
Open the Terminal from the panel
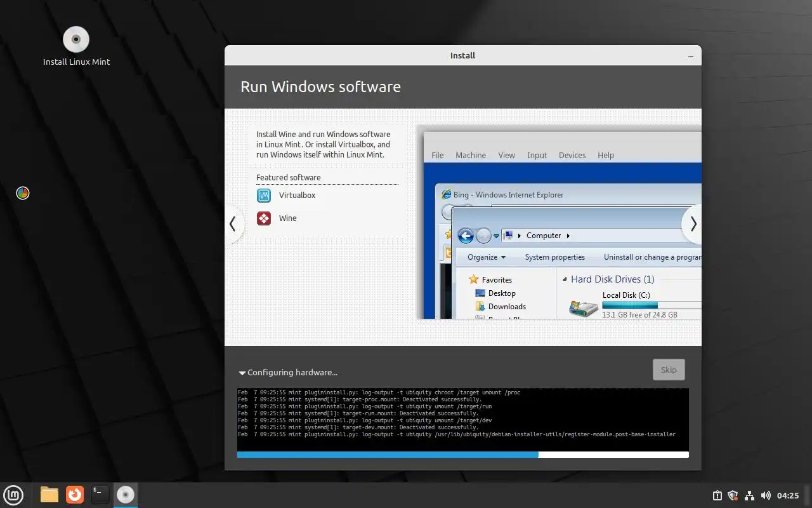pyautogui.click(x=100, y=495)
